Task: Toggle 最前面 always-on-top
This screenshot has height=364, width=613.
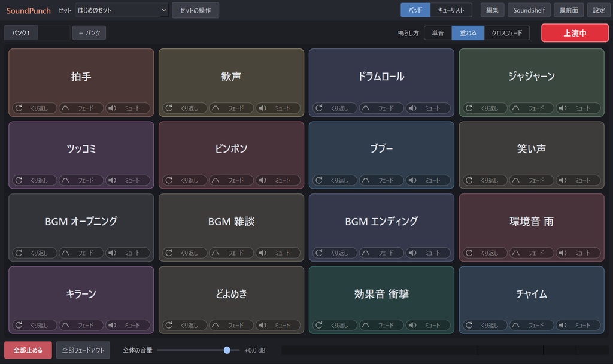Action: pyautogui.click(x=569, y=10)
